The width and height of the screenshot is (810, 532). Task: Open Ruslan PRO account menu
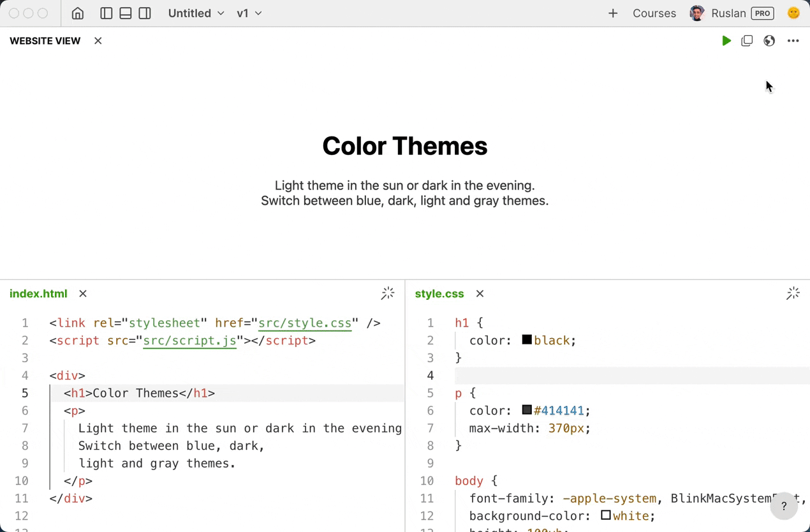(732, 13)
